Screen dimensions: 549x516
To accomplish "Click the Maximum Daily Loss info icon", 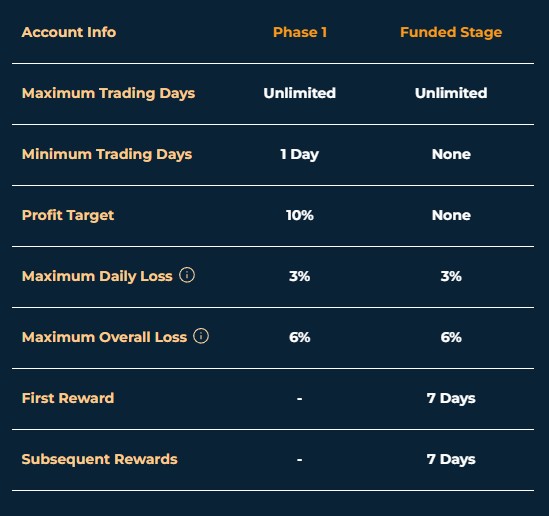I will tap(187, 275).
